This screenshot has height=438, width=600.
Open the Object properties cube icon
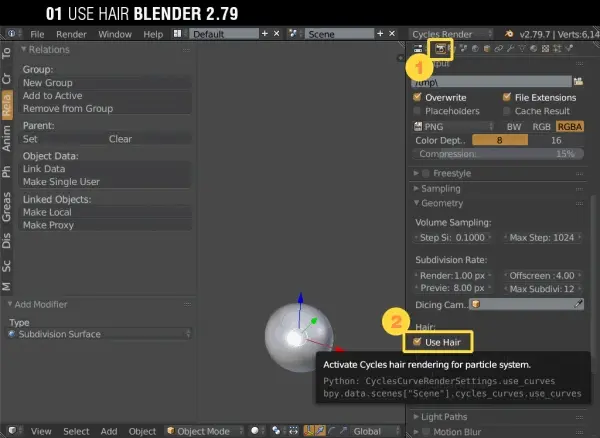click(487, 49)
